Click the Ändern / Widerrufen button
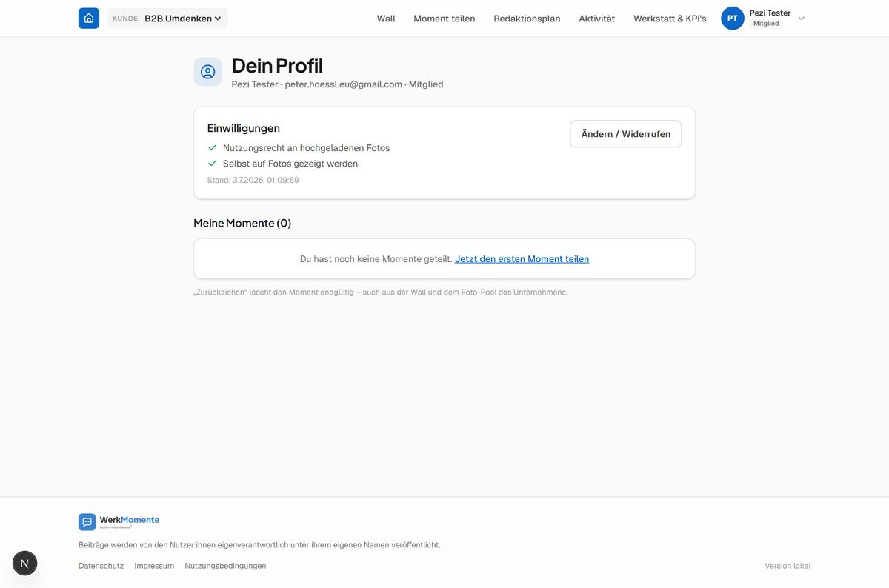Viewport: 889px width, 588px height. pyautogui.click(x=626, y=134)
